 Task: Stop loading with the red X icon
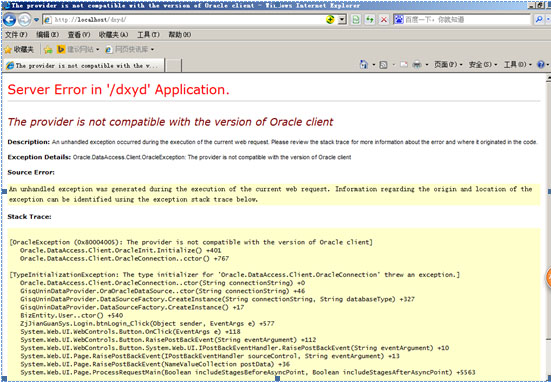tap(383, 20)
